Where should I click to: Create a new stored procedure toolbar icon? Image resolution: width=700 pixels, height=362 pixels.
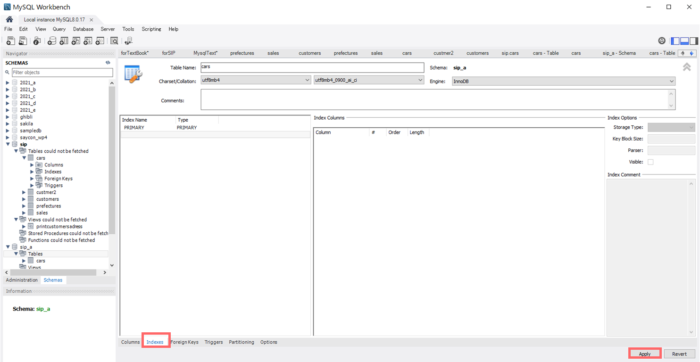pyautogui.click(x=88, y=41)
